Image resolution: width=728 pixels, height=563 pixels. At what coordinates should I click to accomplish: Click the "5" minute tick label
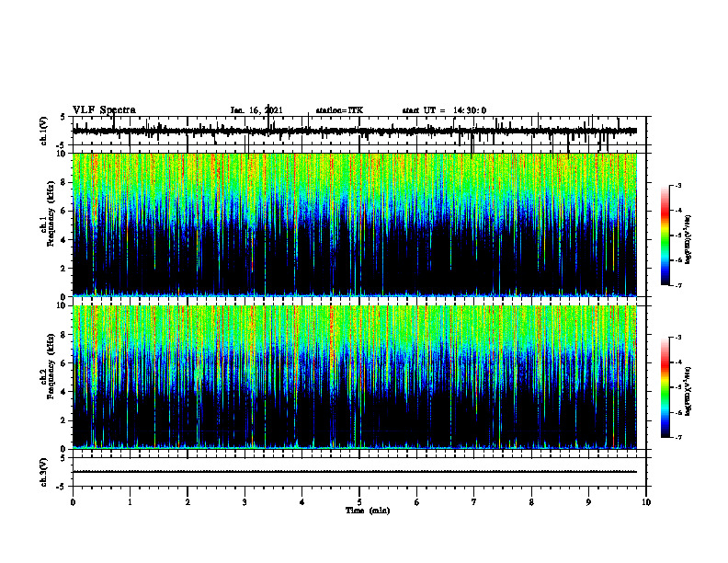pyautogui.click(x=359, y=502)
